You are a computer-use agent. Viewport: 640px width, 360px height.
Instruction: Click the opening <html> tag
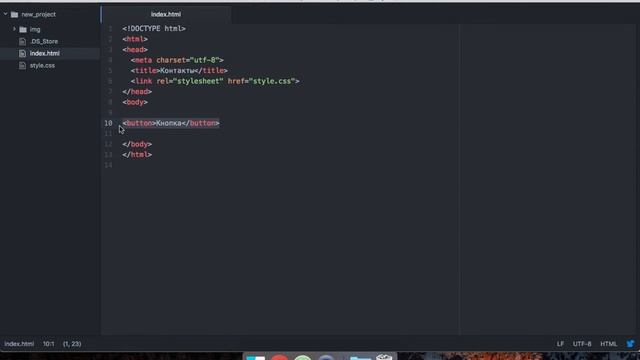click(x=135, y=39)
